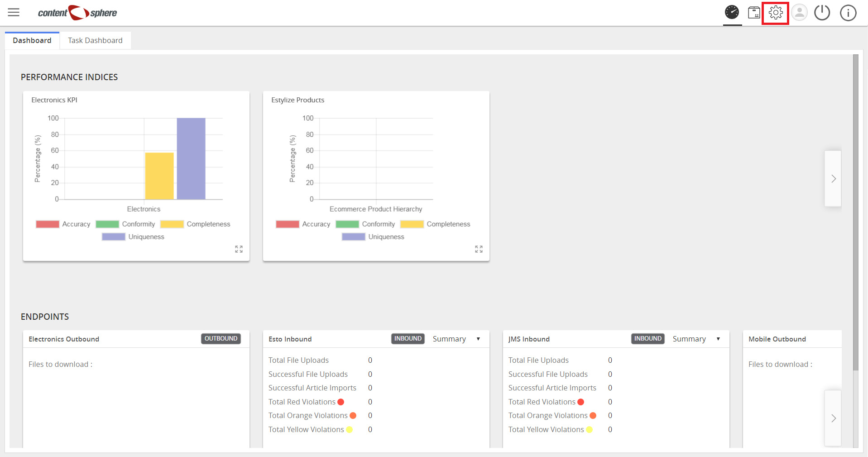This screenshot has width=868, height=457.
Task: Toggle Accuracy legend in Estylize Products
Action: (303, 224)
